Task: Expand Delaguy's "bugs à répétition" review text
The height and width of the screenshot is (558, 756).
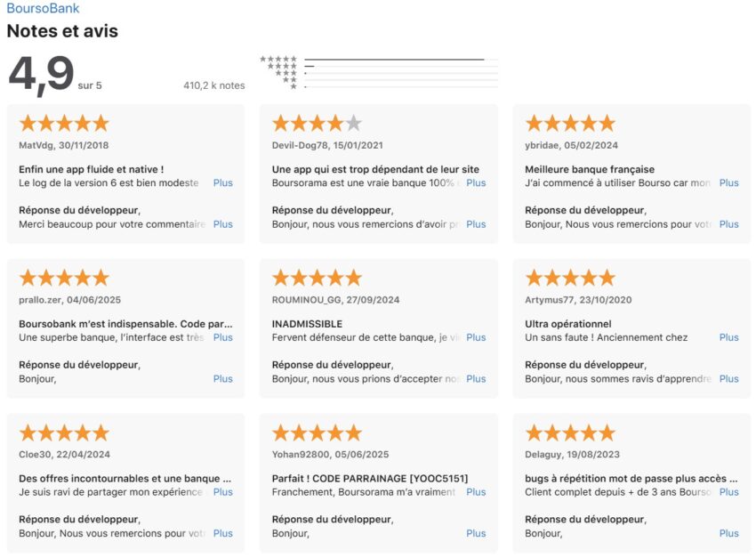Action: [728, 491]
